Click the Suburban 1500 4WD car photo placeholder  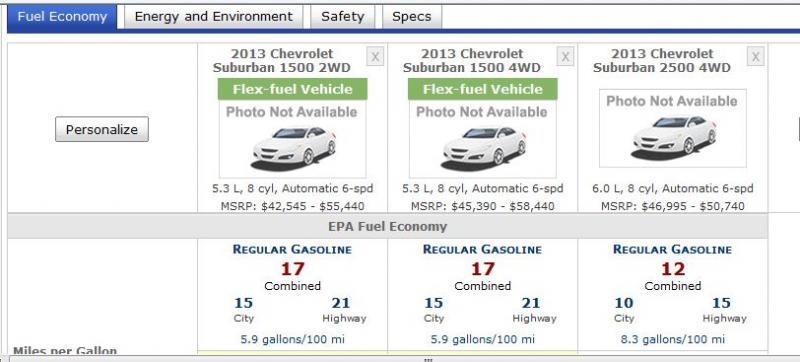point(483,139)
